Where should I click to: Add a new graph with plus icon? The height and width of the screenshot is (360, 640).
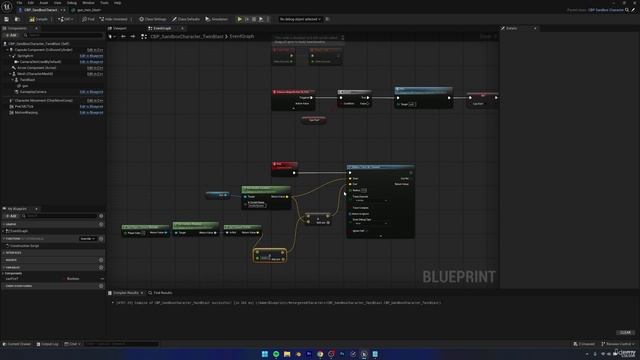coord(101,224)
